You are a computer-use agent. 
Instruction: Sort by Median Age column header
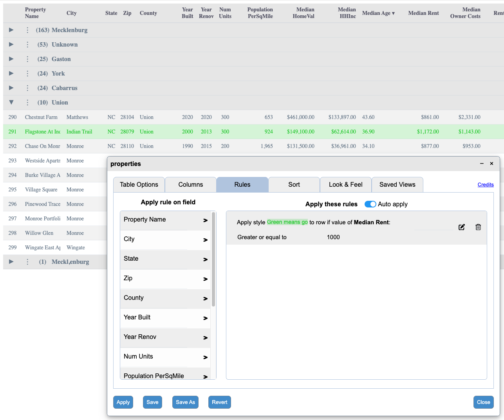[x=378, y=13]
